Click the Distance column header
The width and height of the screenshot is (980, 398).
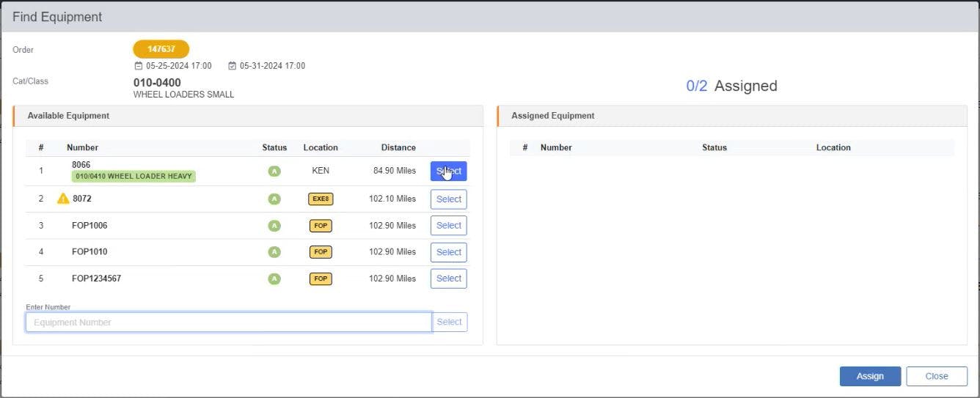(398, 147)
